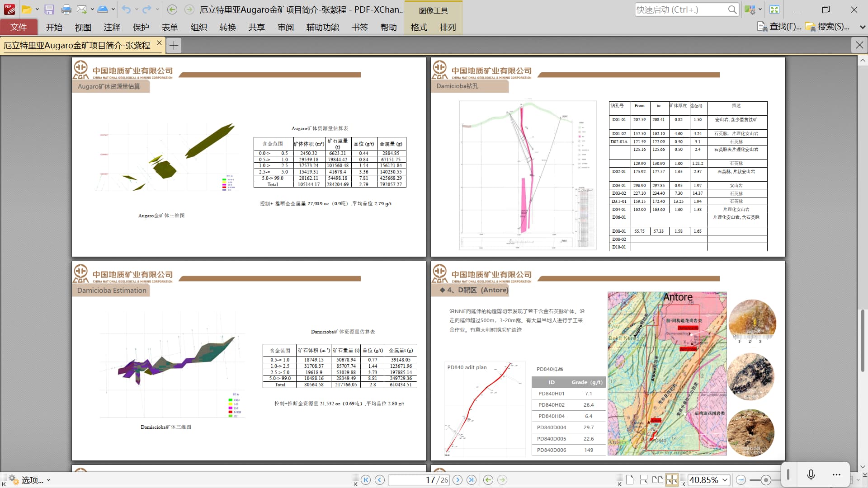Go to the first page
The width and height of the screenshot is (868, 488).
pyautogui.click(x=366, y=480)
